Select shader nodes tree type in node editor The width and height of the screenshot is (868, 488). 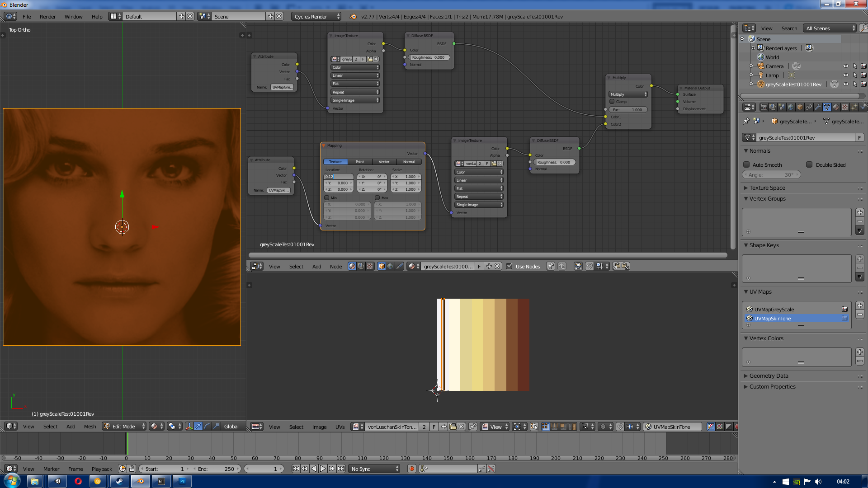point(352,266)
